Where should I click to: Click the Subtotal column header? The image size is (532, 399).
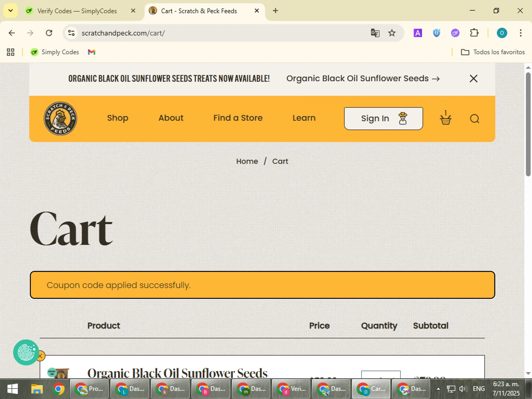coord(431,326)
